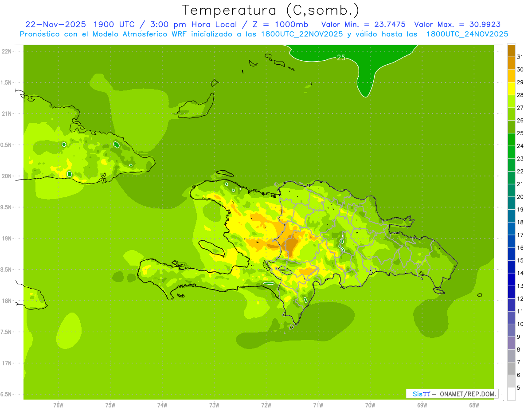Click the Valor Max. = 30.9923 text
Screen dimensions: 532x411
pos(457,24)
